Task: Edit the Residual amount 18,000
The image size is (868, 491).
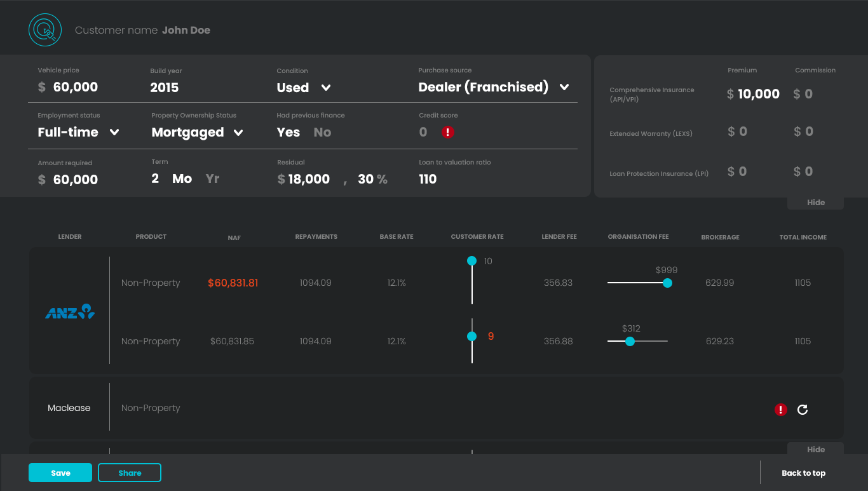Action: (309, 179)
